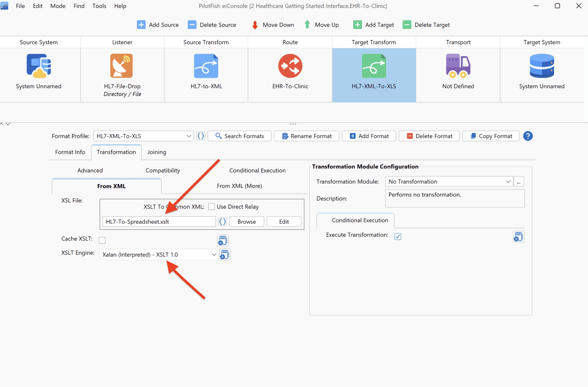Switch to the Transformation tab
Viewport: 588px width, 387px height.
116,152
